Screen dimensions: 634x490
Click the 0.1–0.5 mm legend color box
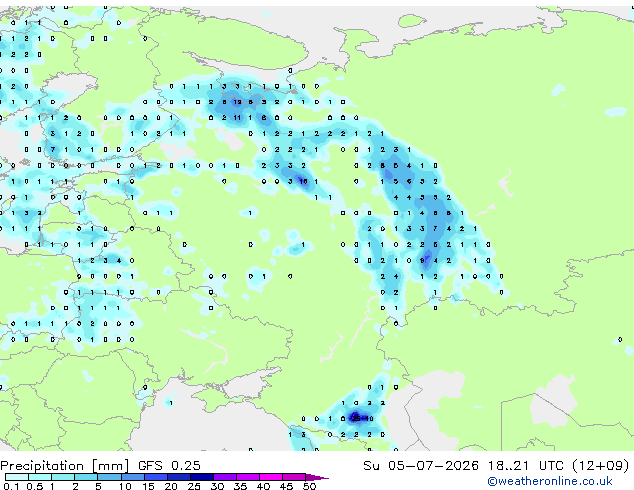[x=17, y=477]
